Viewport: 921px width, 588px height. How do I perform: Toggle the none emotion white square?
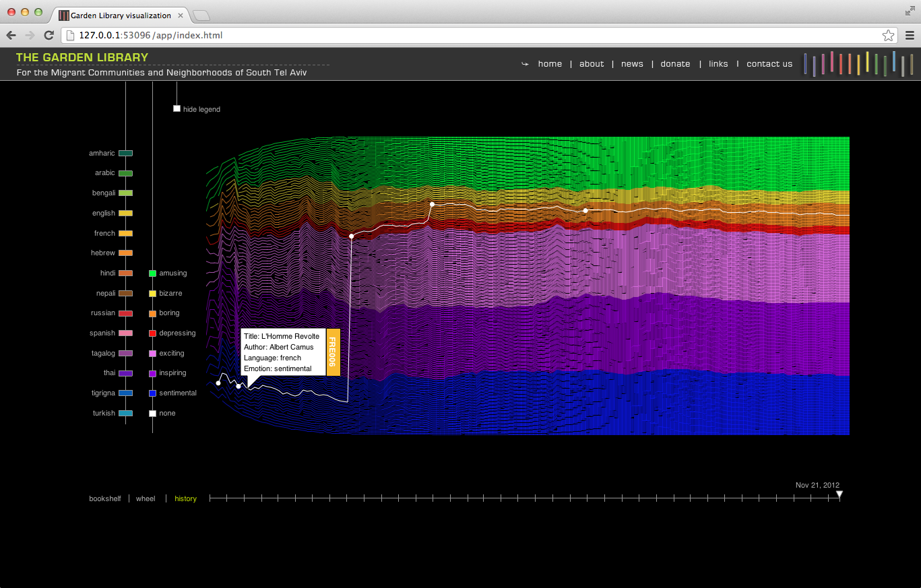tap(153, 414)
